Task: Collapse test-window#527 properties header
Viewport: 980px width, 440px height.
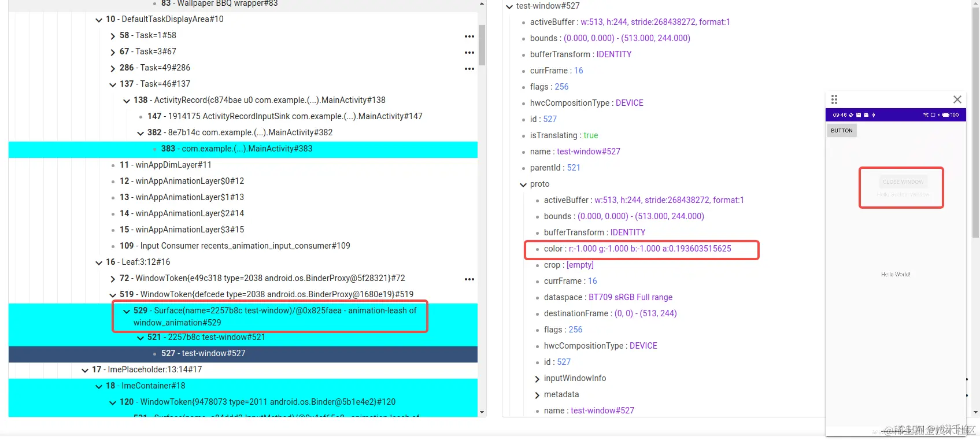Action: pos(509,6)
